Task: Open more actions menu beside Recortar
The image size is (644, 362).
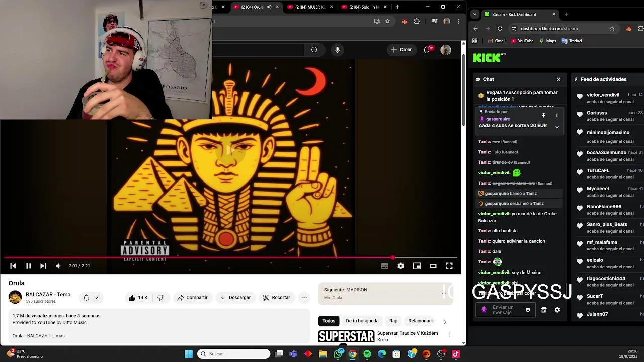Action: [x=304, y=297]
